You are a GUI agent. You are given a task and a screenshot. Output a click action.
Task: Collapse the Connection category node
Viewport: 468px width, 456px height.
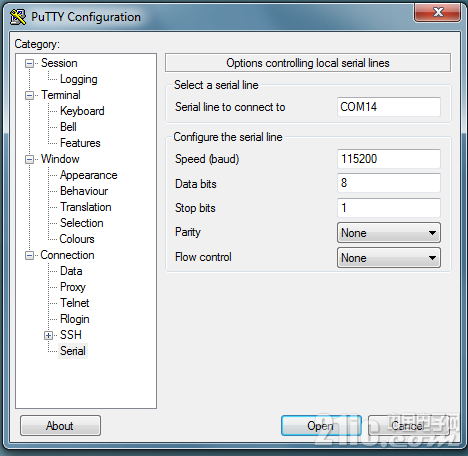tap(30, 255)
